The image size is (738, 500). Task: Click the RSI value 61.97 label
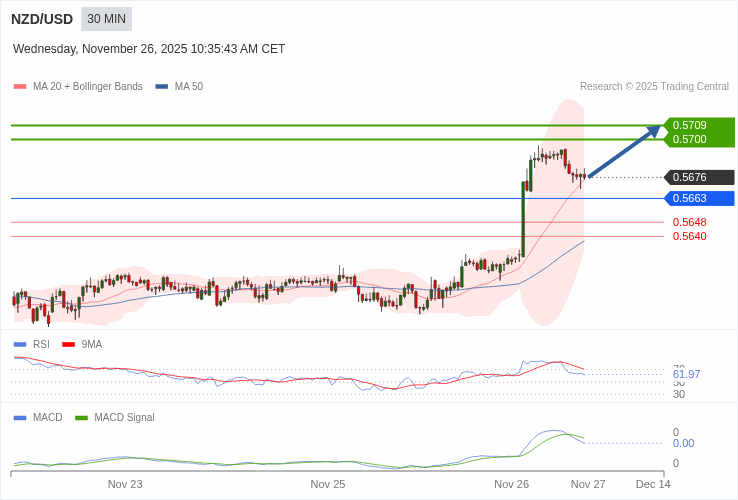pos(686,374)
